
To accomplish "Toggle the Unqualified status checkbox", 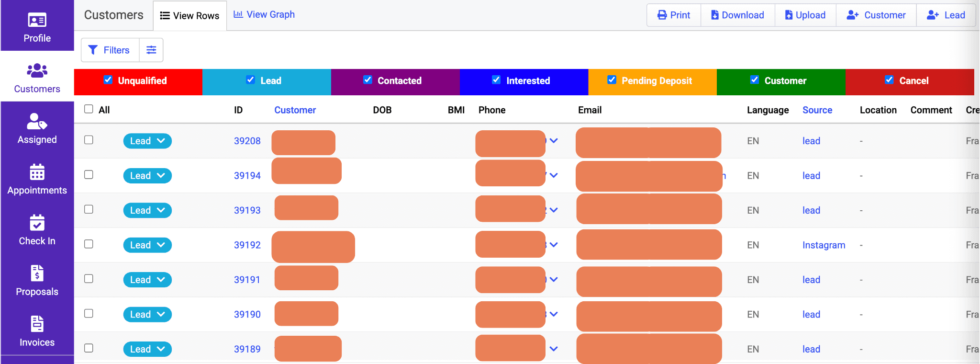I will (x=108, y=80).
